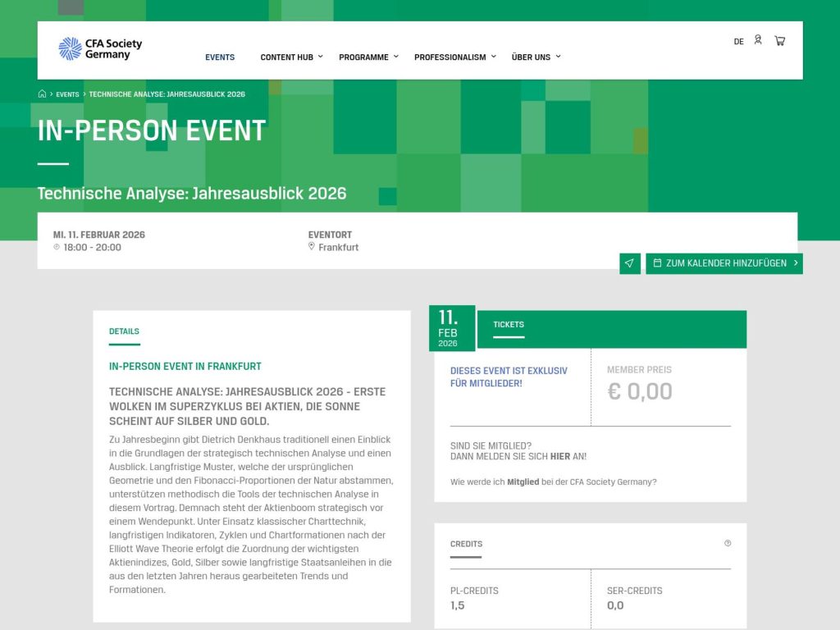Open the user account icon

[x=758, y=39]
